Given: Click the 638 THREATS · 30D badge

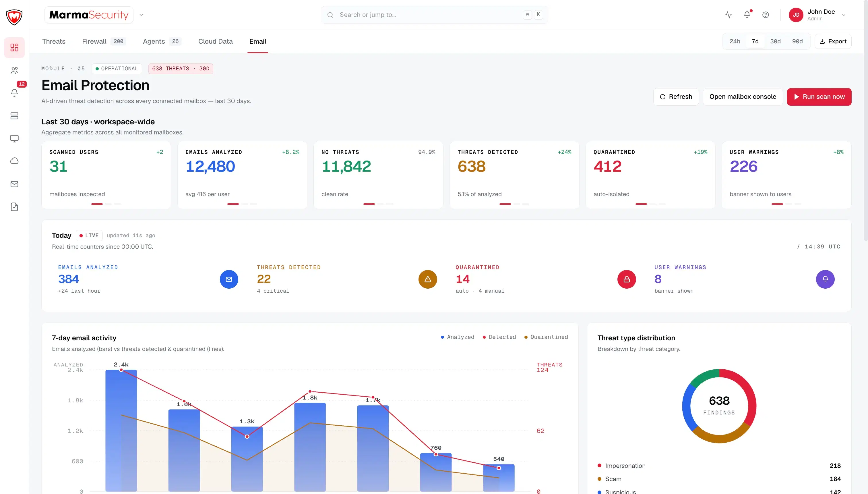Looking at the screenshot, I should pos(181,69).
